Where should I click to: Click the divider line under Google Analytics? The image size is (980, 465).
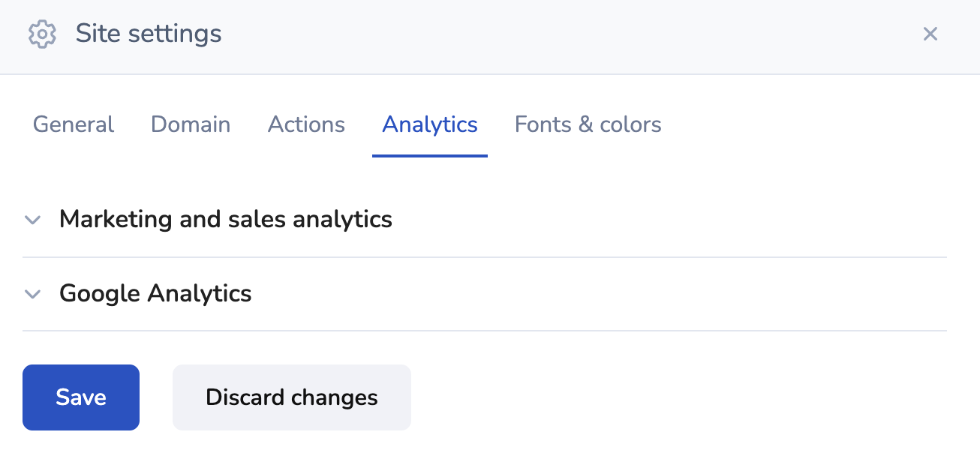pos(485,331)
